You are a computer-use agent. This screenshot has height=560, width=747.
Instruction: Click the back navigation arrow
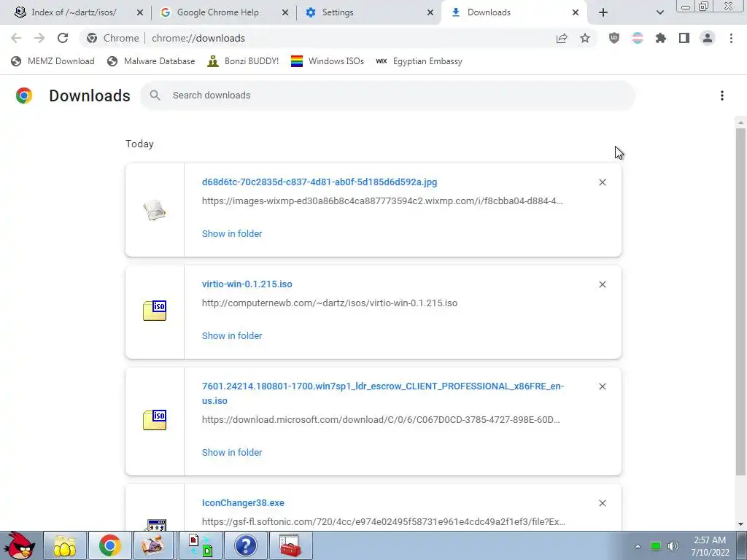[x=16, y=38]
